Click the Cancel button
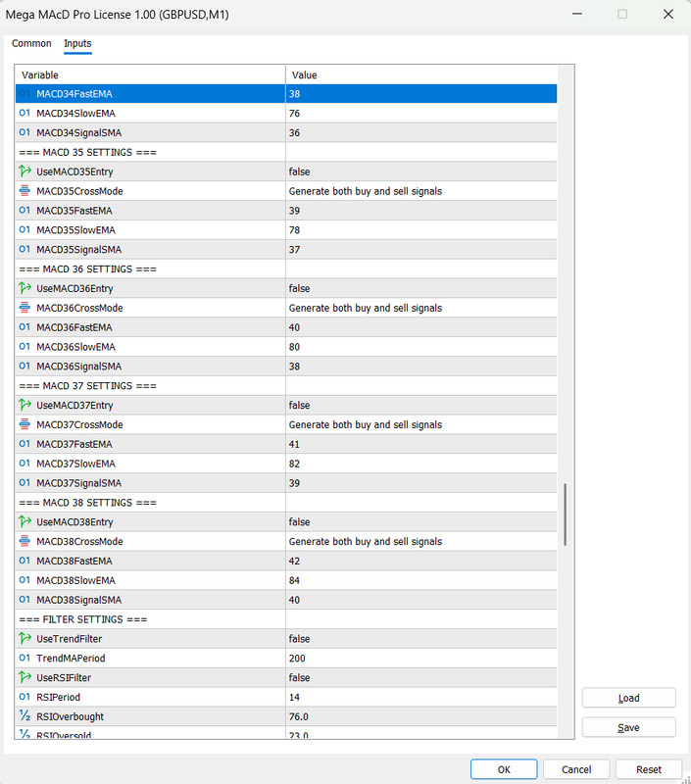Image resolution: width=691 pixels, height=784 pixels. 576,769
